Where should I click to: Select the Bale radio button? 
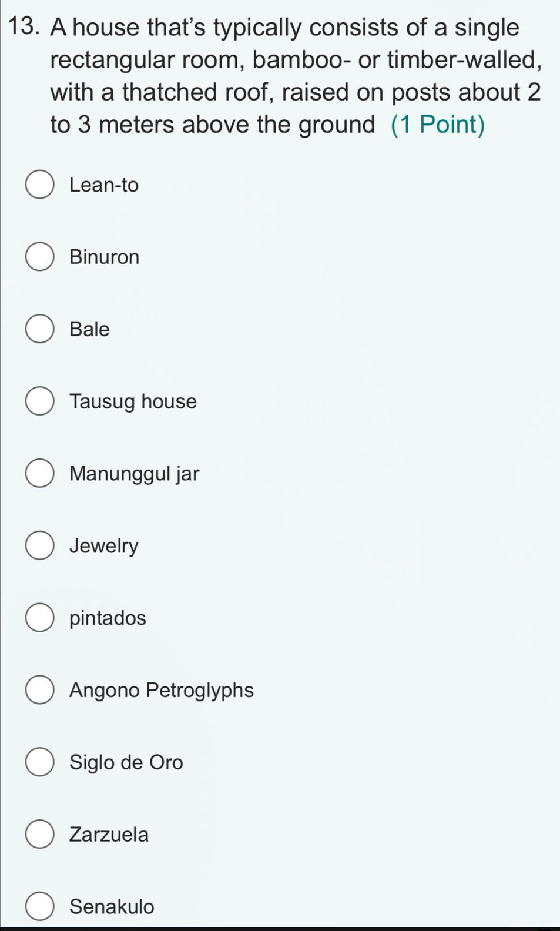coord(40,329)
